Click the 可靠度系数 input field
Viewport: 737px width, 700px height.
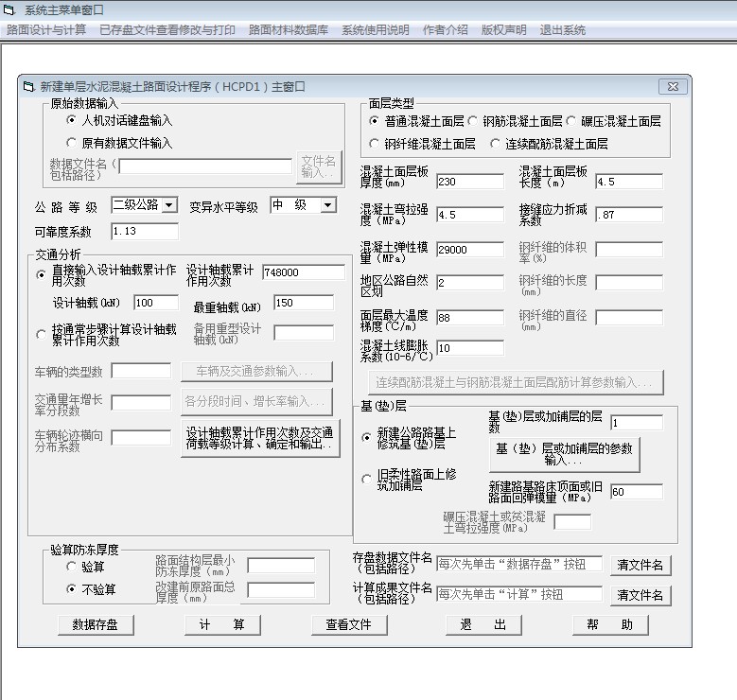tap(144, 232)
